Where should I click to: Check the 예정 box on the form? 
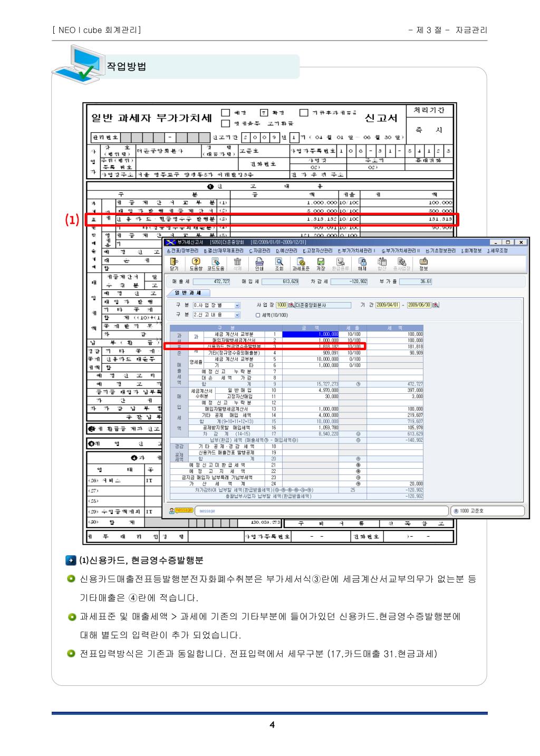[x=225, y=113]
